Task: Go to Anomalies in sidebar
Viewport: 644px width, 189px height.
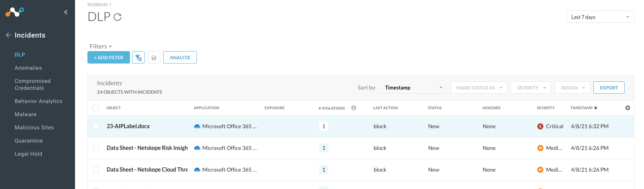Action: [28, 68]
